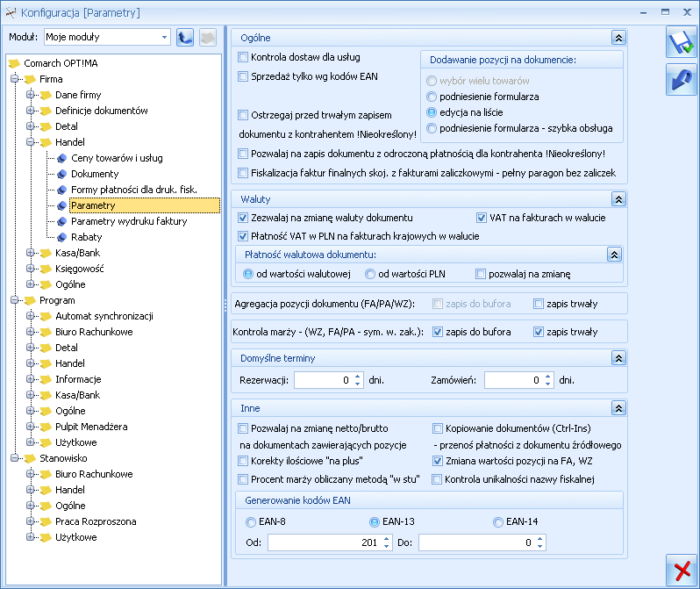Image resolution: width=700 pixels, height=589 pixels.
Task: Enable Korekty ilościowe "na plus" checkbox
Action: (243, 461)
